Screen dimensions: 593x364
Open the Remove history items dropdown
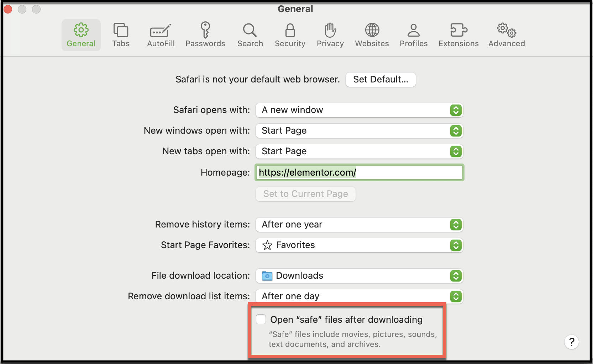[359, 225]
